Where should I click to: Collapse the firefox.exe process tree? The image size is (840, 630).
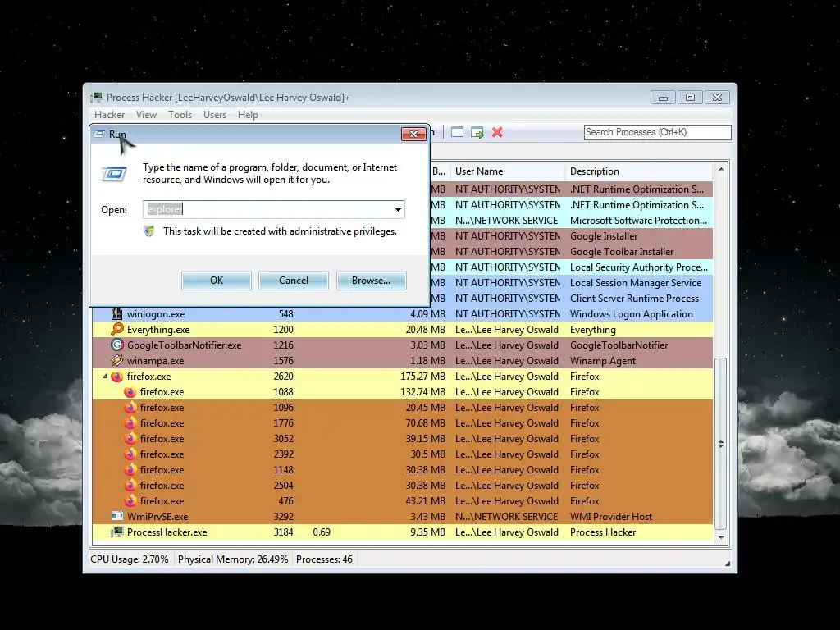coord(105,376)
